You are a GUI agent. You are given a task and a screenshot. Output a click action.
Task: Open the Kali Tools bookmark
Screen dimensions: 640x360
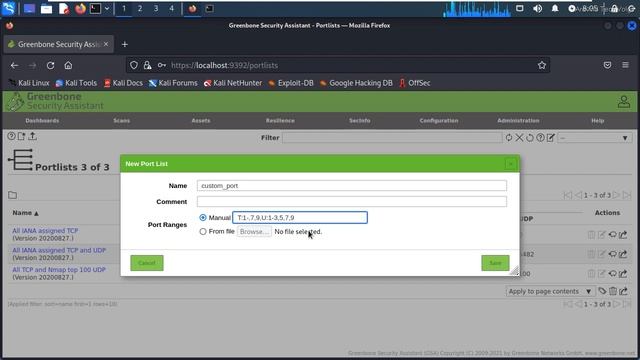tap(76, 83)
